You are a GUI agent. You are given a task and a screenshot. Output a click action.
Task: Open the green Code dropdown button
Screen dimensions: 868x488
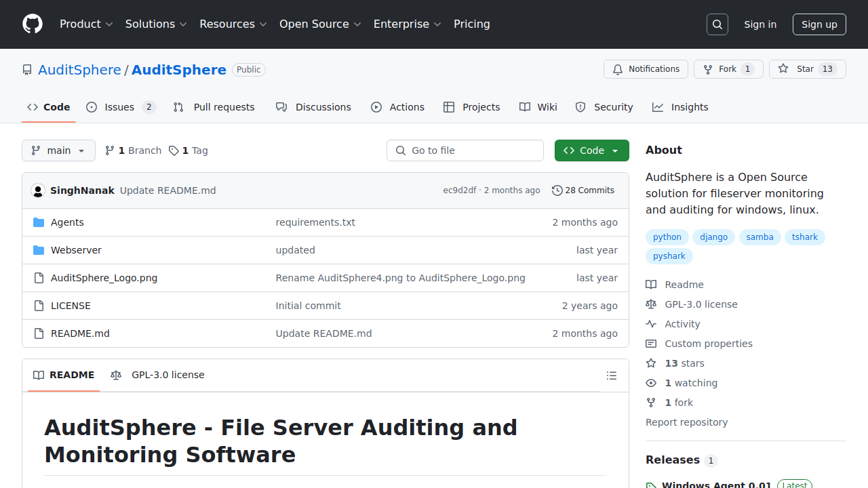coord(591,150)
